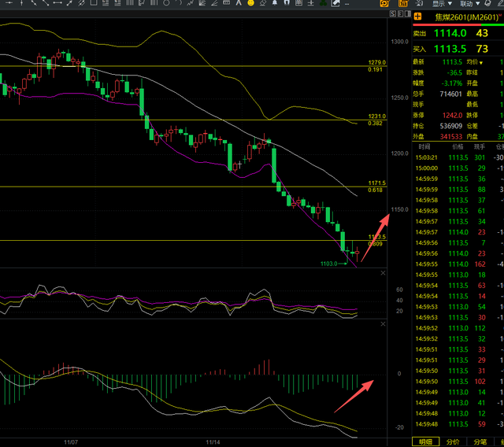The height and width of the screenshot is (447, 504).
Task: Select the text annotation A tool
Action: 239,3
